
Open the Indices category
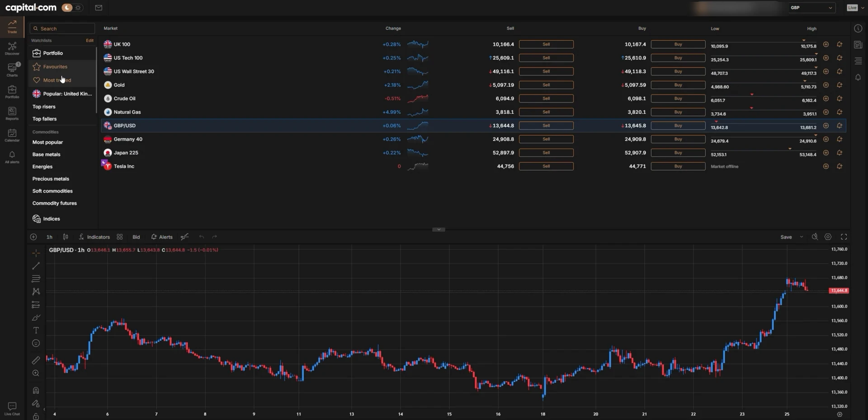click(x=46, y=219)
